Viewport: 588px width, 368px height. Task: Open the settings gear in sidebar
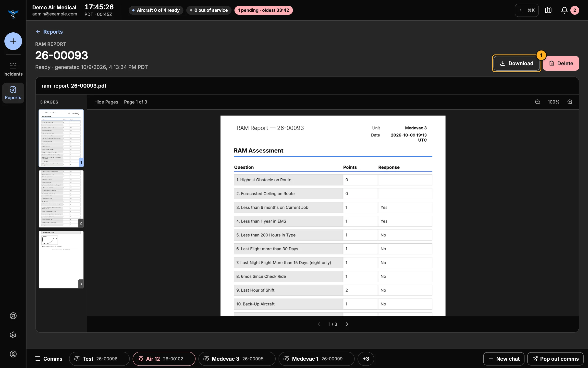click(x=13, y=335)
